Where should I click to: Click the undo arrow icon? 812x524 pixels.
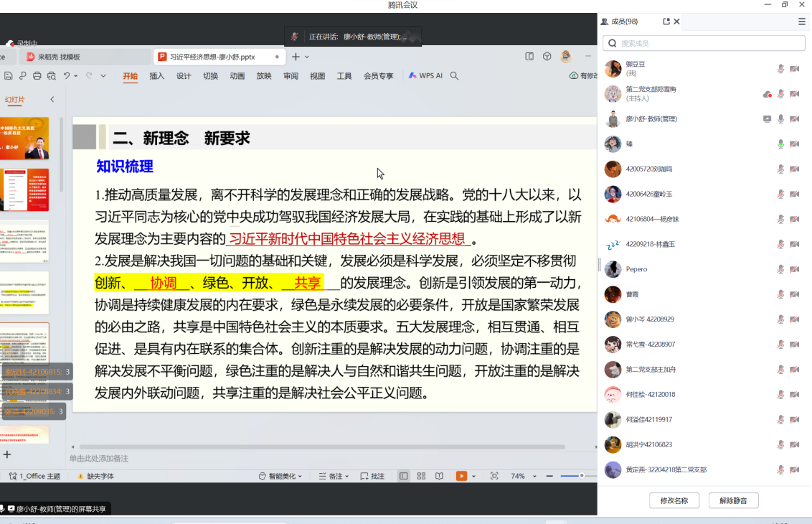pyautogui.click(x=67, y=75)
